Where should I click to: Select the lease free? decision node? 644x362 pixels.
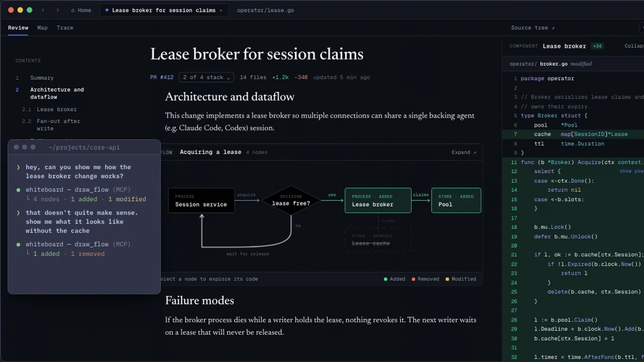(x=291, y=201)
